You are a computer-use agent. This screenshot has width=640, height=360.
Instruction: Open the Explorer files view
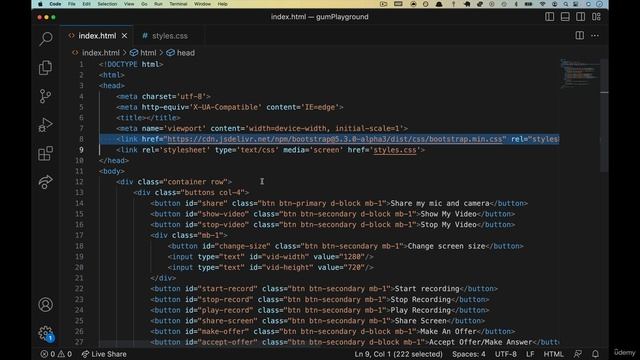[x=46, y=68]
